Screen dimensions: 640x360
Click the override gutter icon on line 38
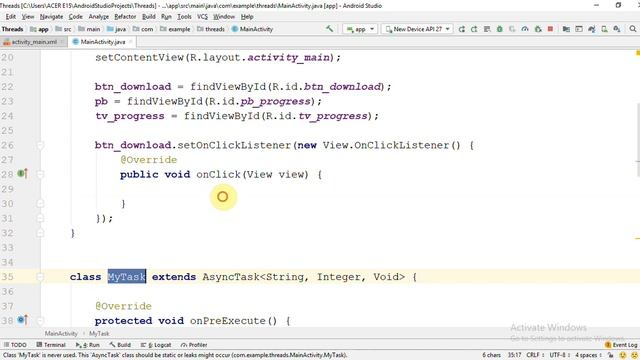pyautogui.click(x=22, y=320)
